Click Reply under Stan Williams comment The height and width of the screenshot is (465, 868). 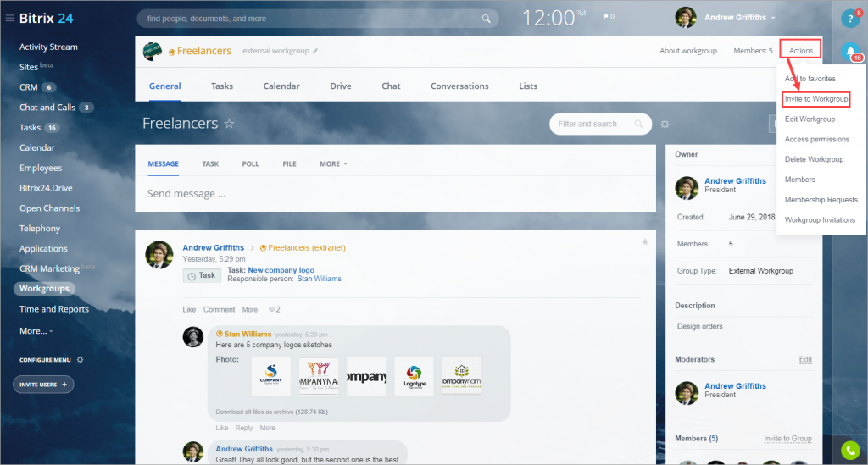243,428
